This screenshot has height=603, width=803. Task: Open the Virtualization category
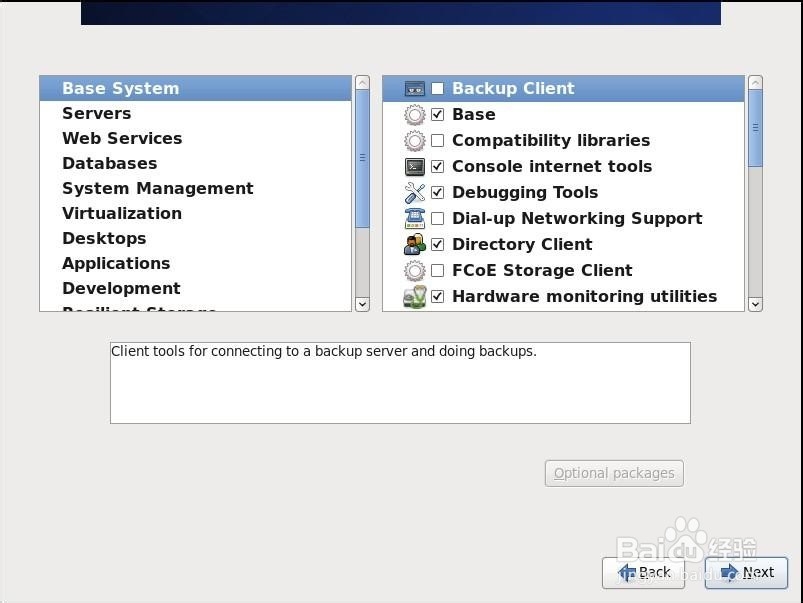tap(121, 213)
